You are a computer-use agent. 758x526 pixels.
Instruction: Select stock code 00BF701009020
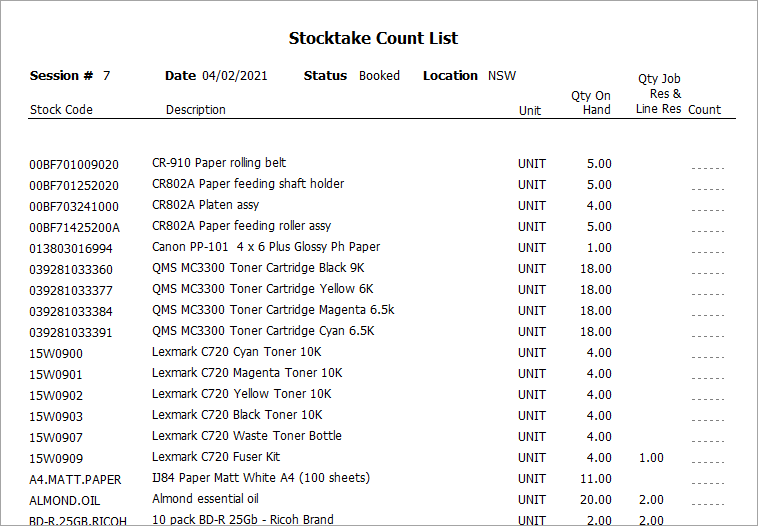(74, 165)
